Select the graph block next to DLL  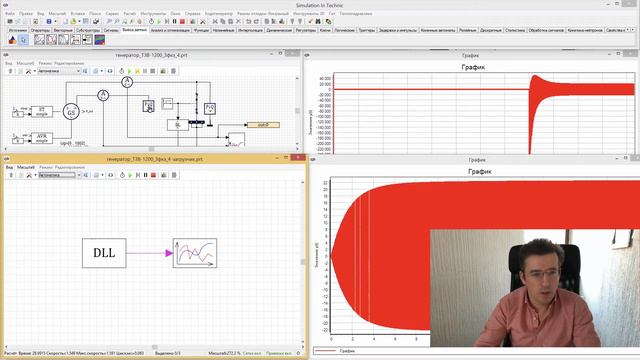coord(195,253)
